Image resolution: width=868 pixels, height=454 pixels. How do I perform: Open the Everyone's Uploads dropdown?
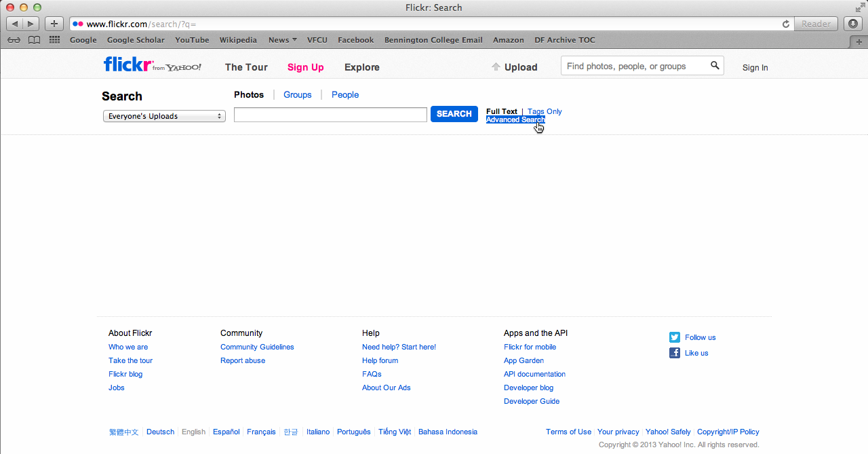coord(164,116)
